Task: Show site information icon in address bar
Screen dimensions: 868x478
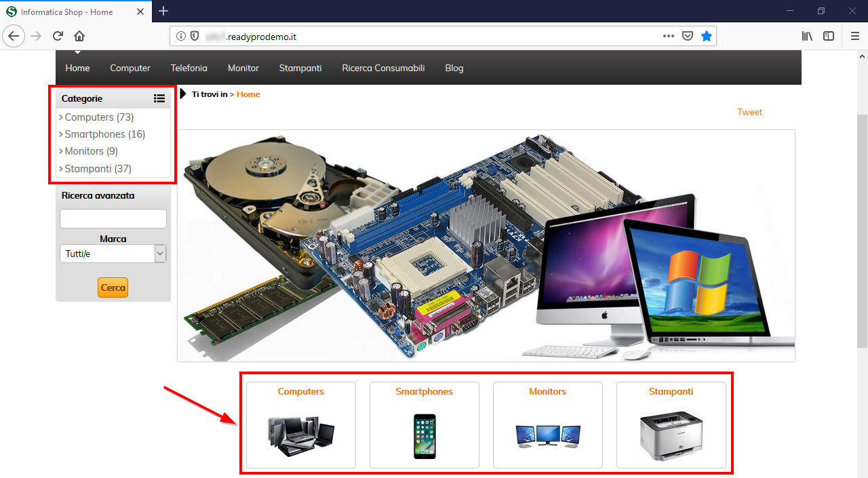Action: coord(181,36)
